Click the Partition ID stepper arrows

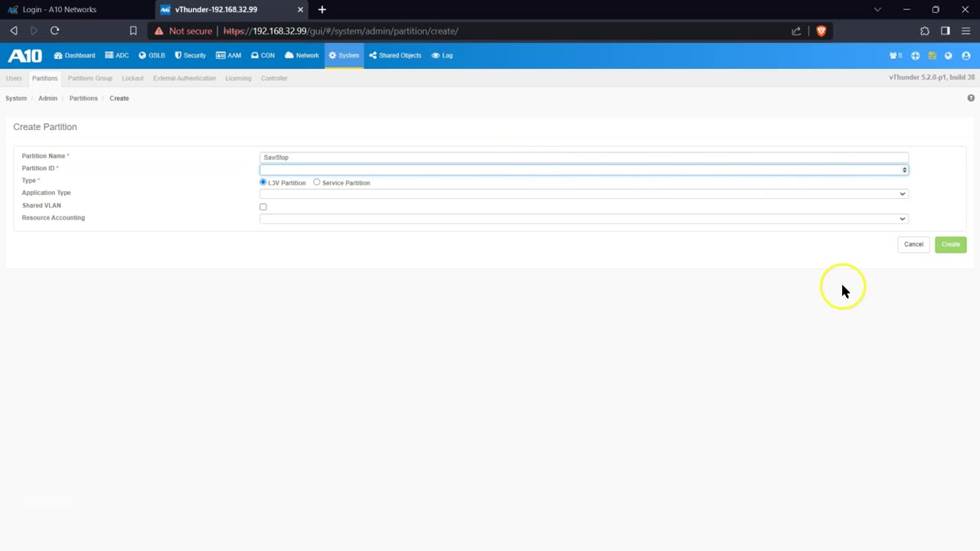pyautogui.click(x=904, y=170)
